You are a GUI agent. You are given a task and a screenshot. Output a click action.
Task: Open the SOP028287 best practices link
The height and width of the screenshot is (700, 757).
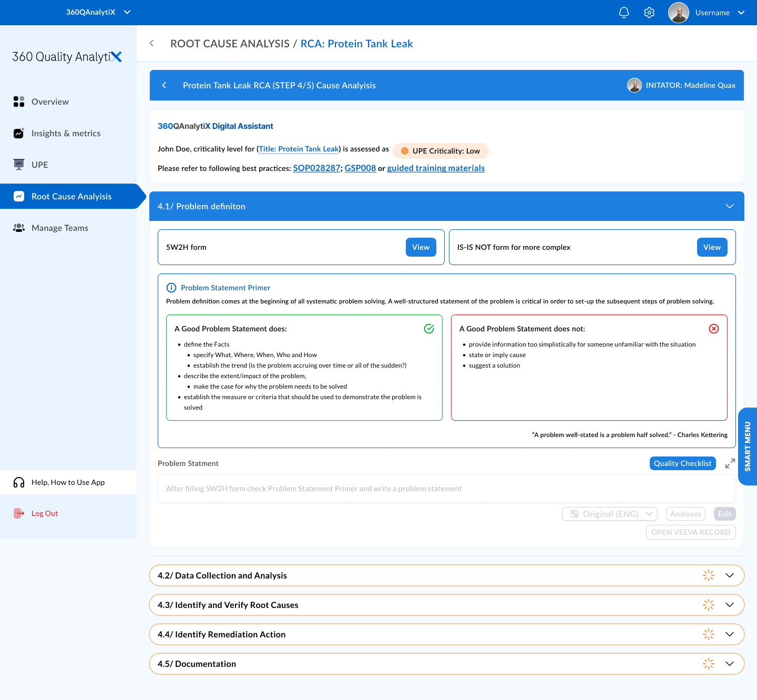click(x=316, y=168)
